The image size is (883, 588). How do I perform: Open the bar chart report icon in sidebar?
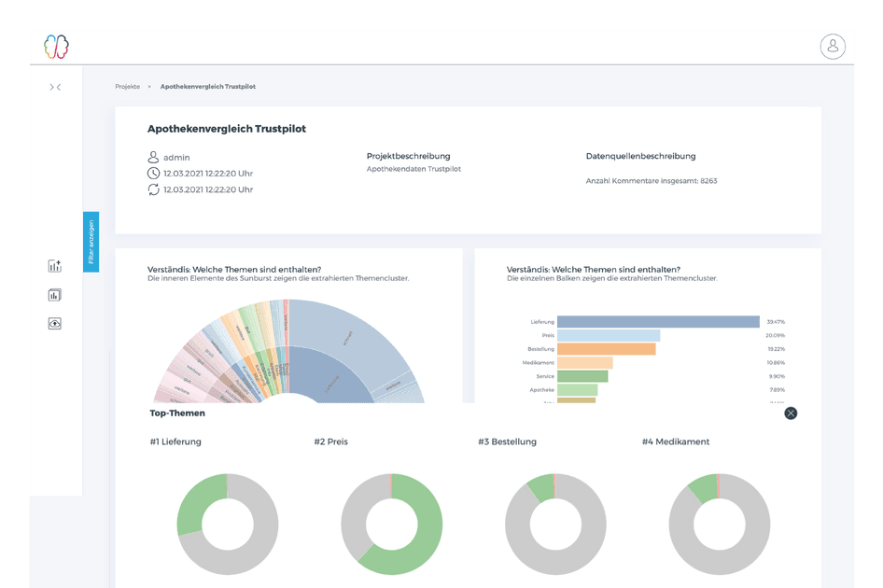point(54,295)
